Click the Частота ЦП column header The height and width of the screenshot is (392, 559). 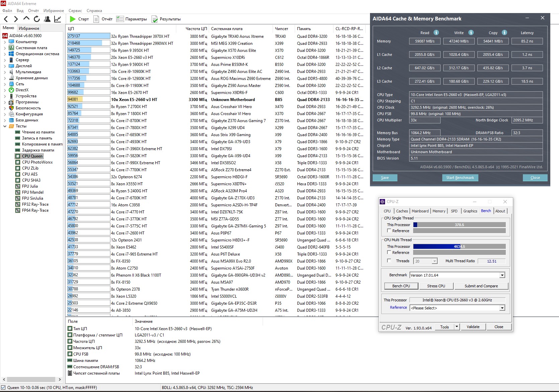coord(196,29)
